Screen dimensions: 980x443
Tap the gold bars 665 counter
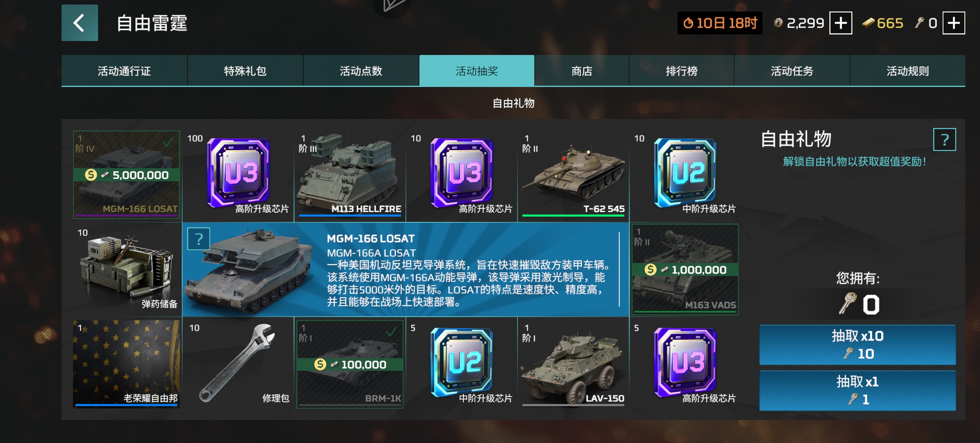pos(882,23)
